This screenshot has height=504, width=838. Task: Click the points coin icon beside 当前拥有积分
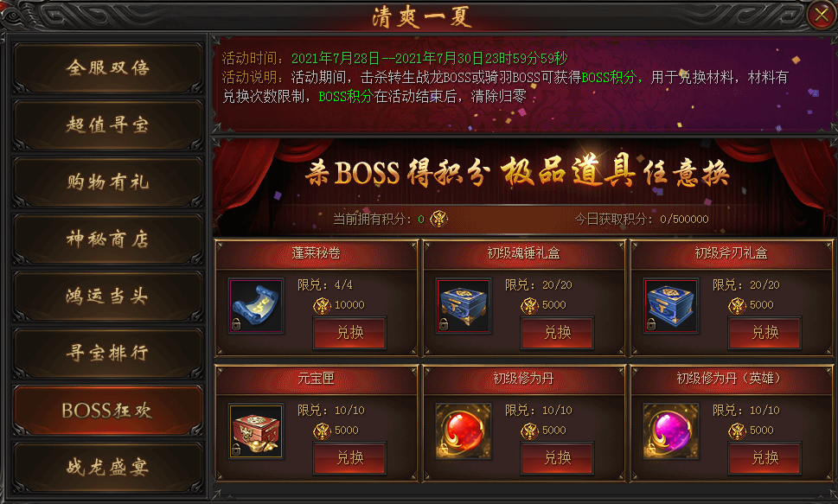click(x=438, y=219)
